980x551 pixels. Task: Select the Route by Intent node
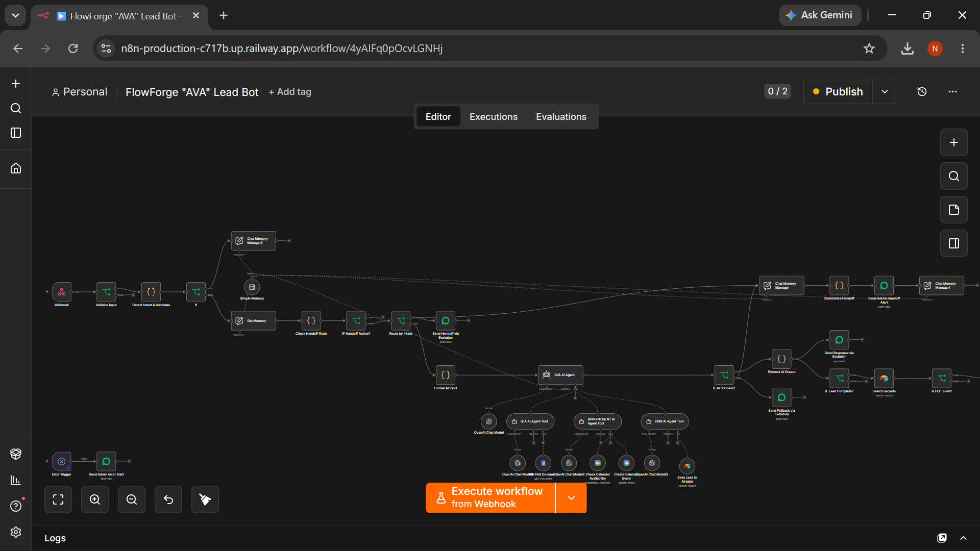coord(401,321)
